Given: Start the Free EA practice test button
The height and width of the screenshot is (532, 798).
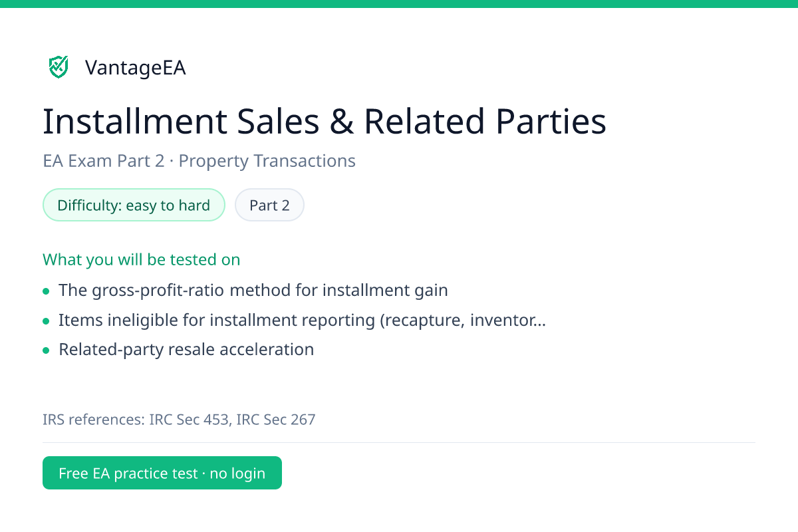Looking at the screenshot, I should (x=162, y=473).
